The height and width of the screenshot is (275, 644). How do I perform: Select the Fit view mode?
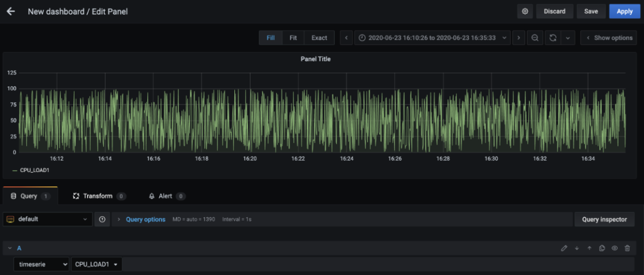coord(293,37)
